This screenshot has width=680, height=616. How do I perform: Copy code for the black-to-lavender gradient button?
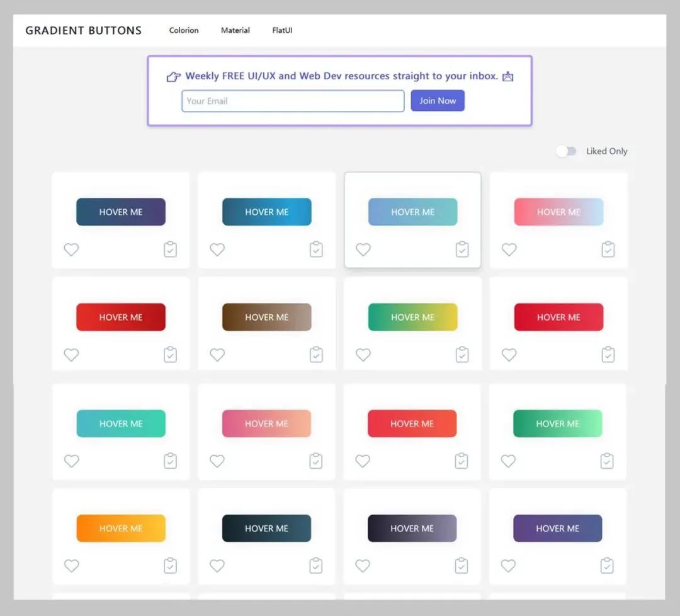(x=462, y=566)
